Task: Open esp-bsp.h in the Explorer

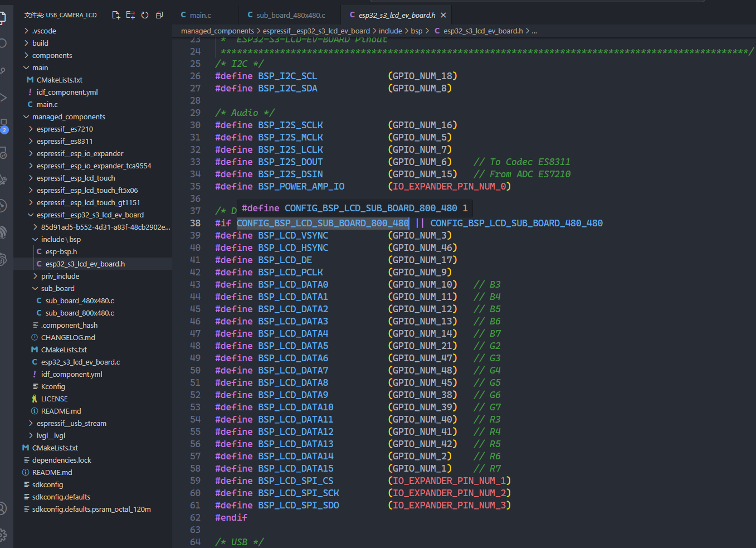Action: pos(61,251)
